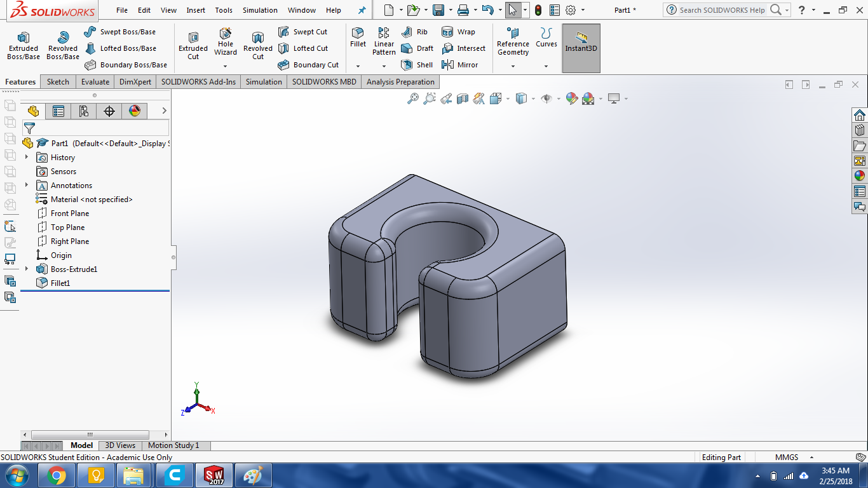Screen dimensions: 868x488
Task: Click the Section View icon
Action: point(463,98)
